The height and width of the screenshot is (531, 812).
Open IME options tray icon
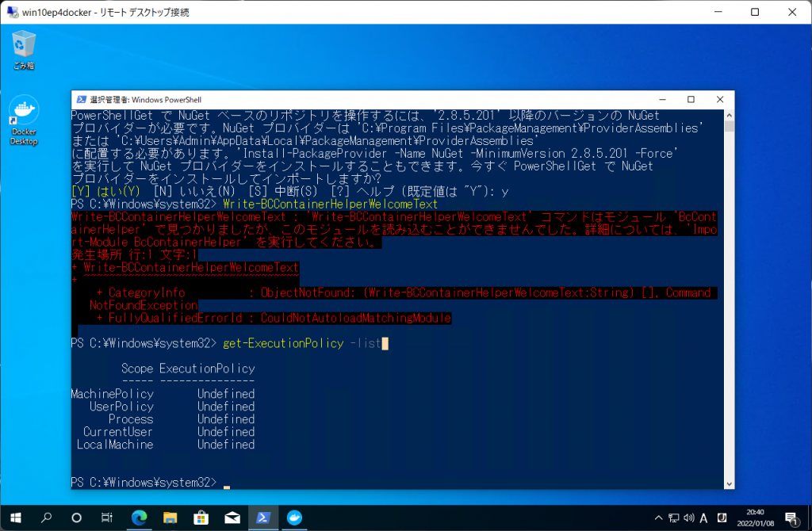(722, 518)
